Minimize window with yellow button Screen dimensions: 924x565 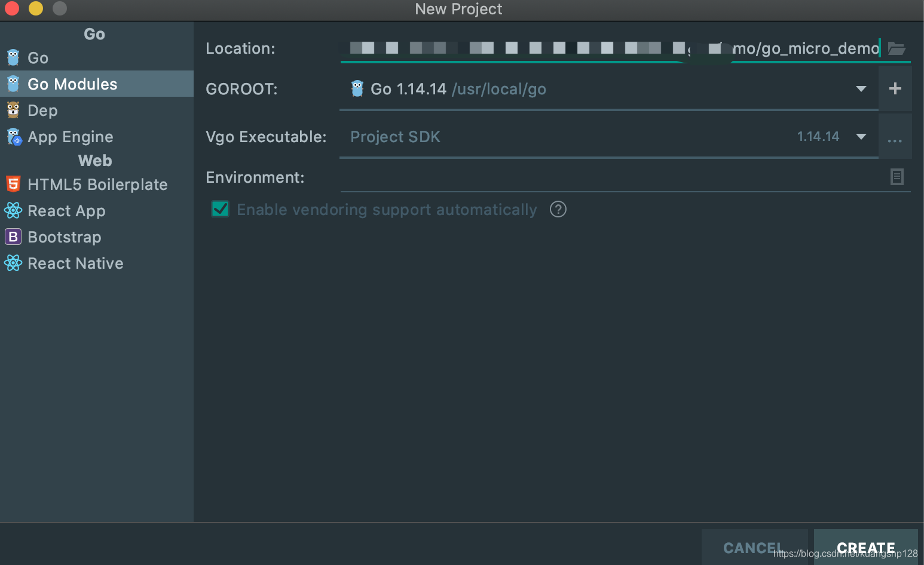[36, 8]
